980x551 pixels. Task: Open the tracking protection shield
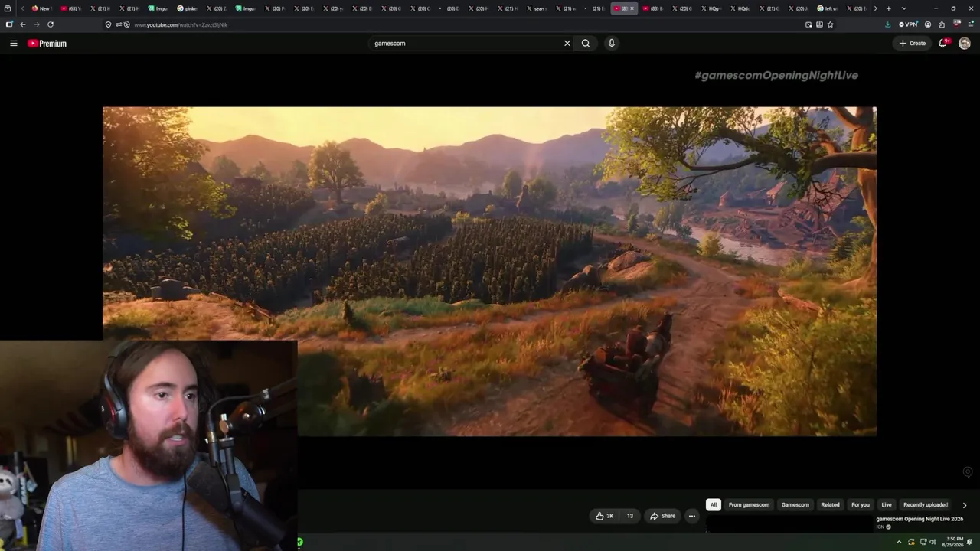click(x=108, y=24)
